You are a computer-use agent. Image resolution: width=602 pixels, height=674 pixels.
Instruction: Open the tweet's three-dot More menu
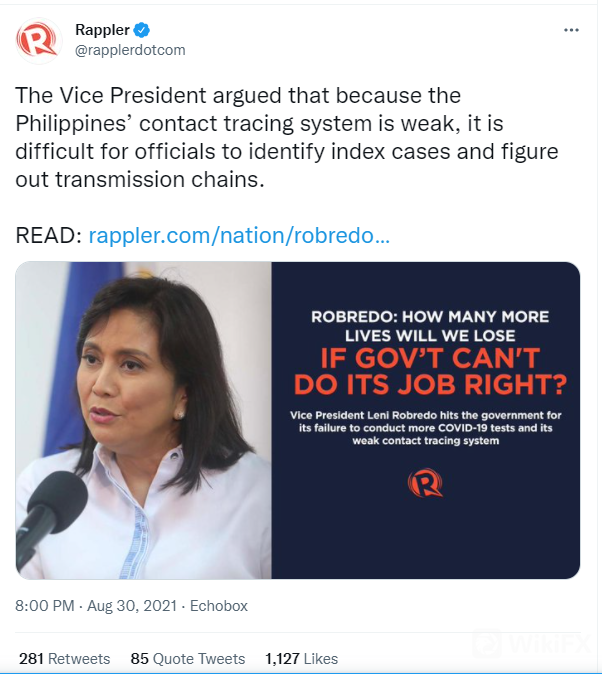point(571,30)
